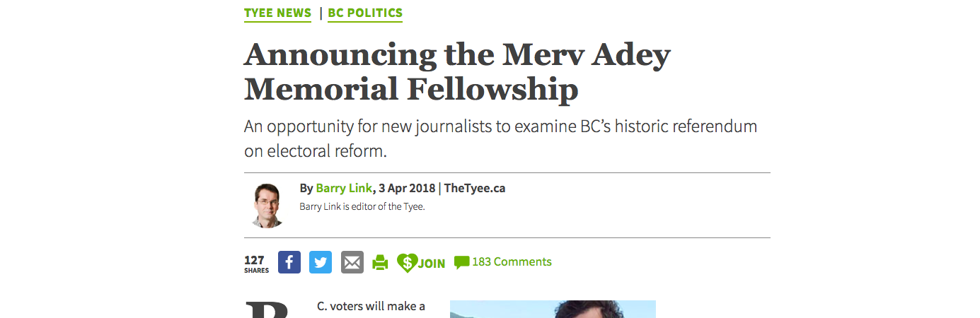Click TheTyee.ca in the byline
980x318 pixels.
click(475, 188)
